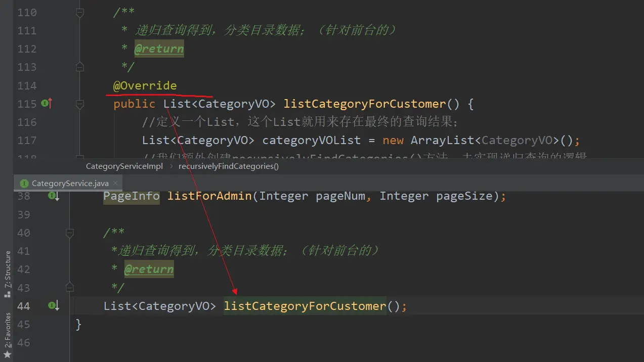Screen dimensions: 644x362
Task: Click line number 116 in the gutter
Action: 27,122
